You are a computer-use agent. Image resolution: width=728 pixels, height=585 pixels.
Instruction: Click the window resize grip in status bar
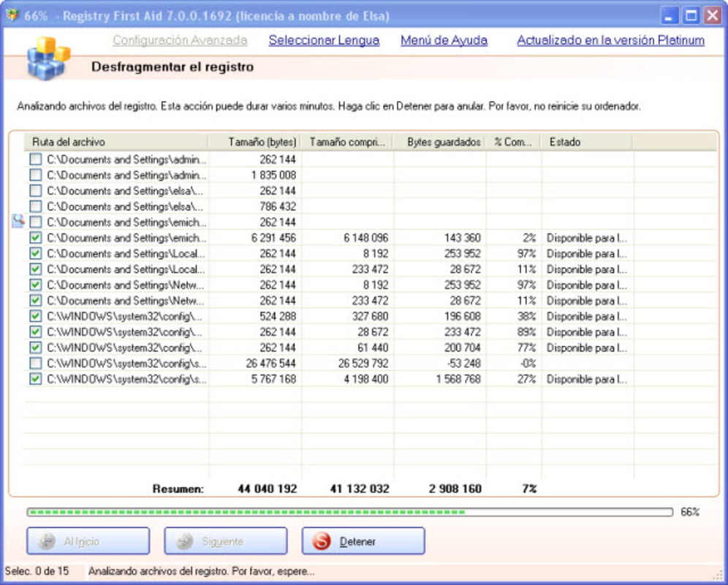718,575
